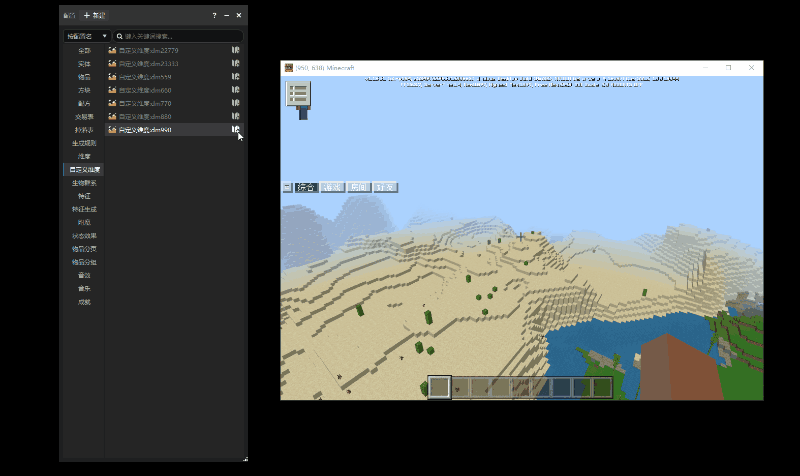Select the 物品 category in sidebar
The height and width of the screenshot is (476, 800).
(x=84, y=77)
